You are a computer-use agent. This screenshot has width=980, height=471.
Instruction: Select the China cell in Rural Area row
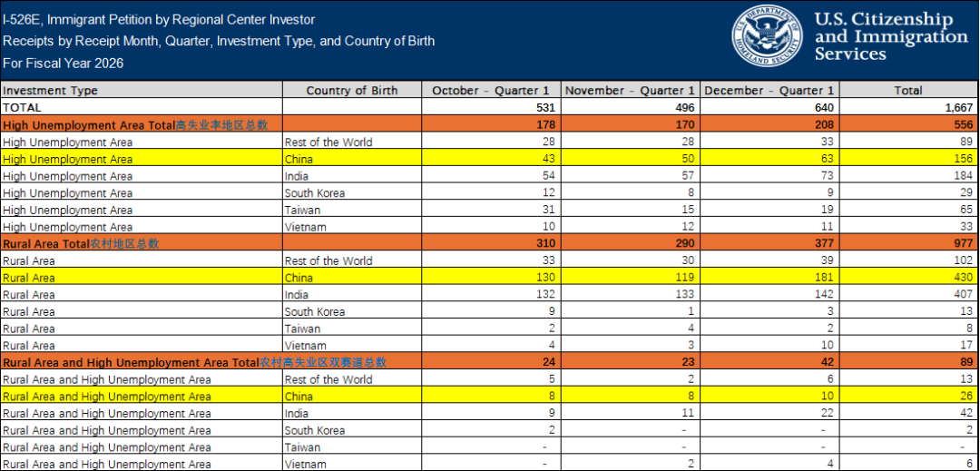pos(352,278)
